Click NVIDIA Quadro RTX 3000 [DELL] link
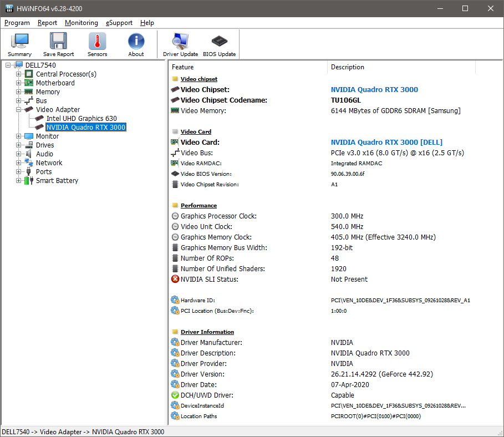The width and height of the screenshot is (504, 437). pos(386,142)
